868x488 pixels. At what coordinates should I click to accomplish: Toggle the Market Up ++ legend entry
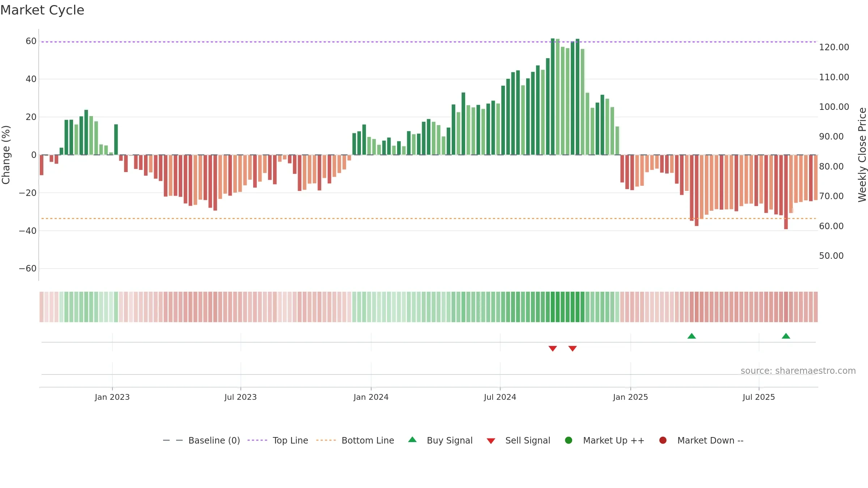(605, 440)
